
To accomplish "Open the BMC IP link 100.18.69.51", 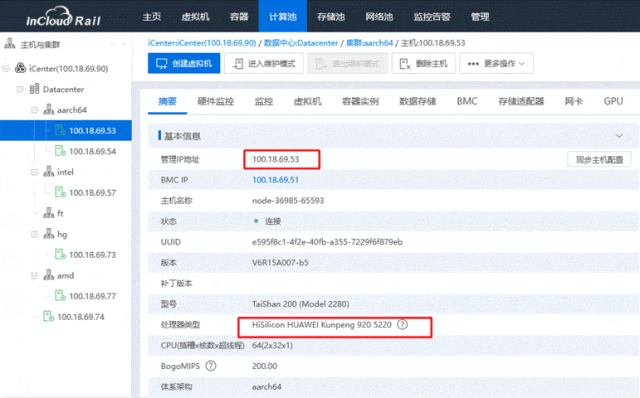I will [x=276, y=180].
